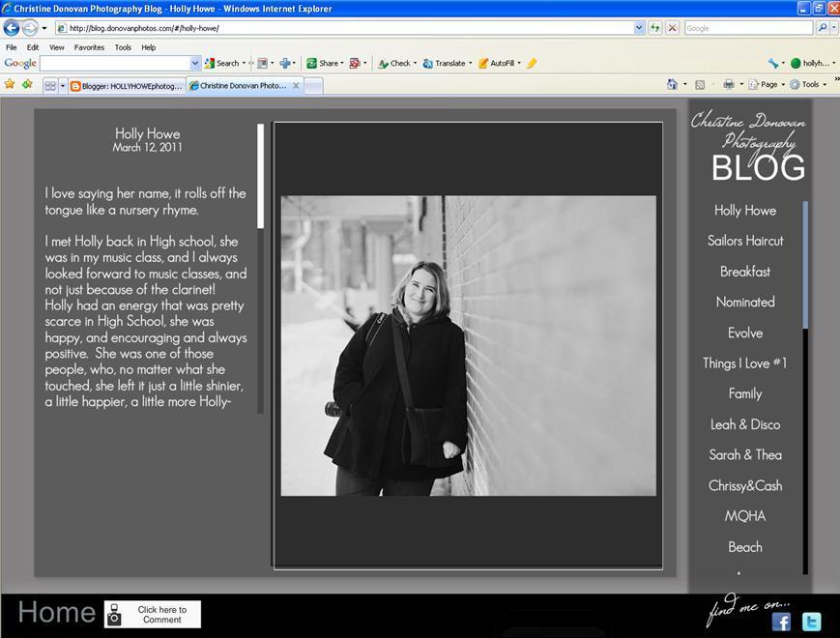
Task: Click the blog post text scrollbar
Action: coord(261,175)
